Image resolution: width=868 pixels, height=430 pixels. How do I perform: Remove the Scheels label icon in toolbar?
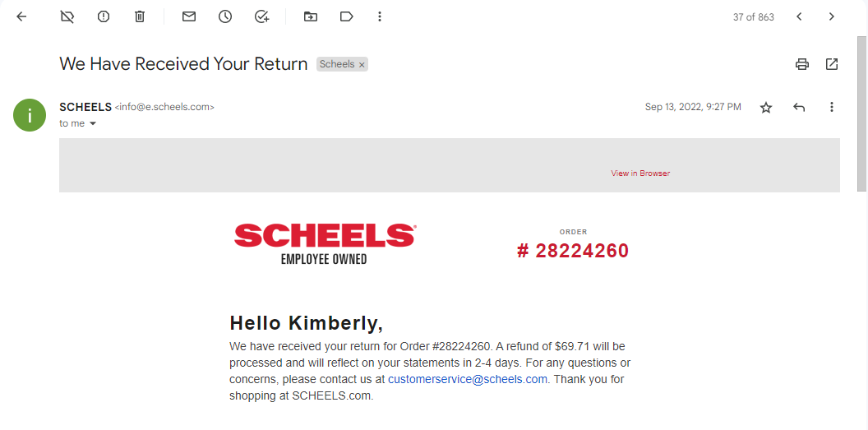(x=67, y=16)
